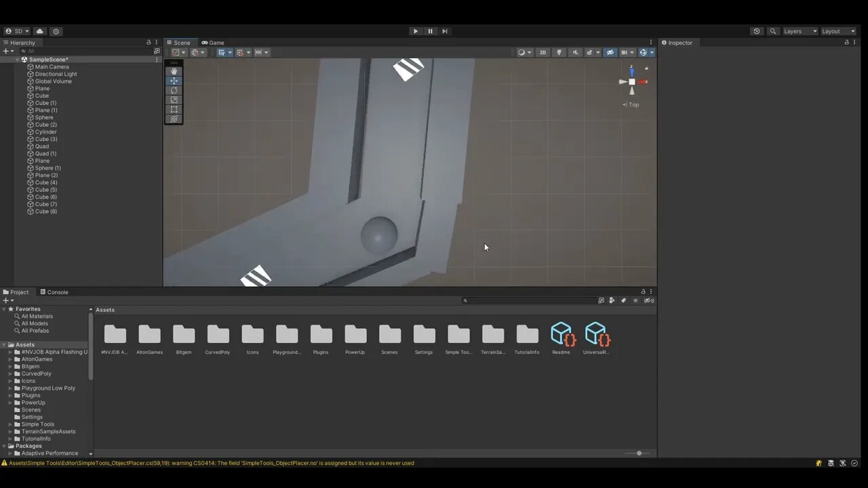This screenshot has height=488, width=868.
Task: Click Search by Type icon in Project panel
Action: (x=612, y=300)
